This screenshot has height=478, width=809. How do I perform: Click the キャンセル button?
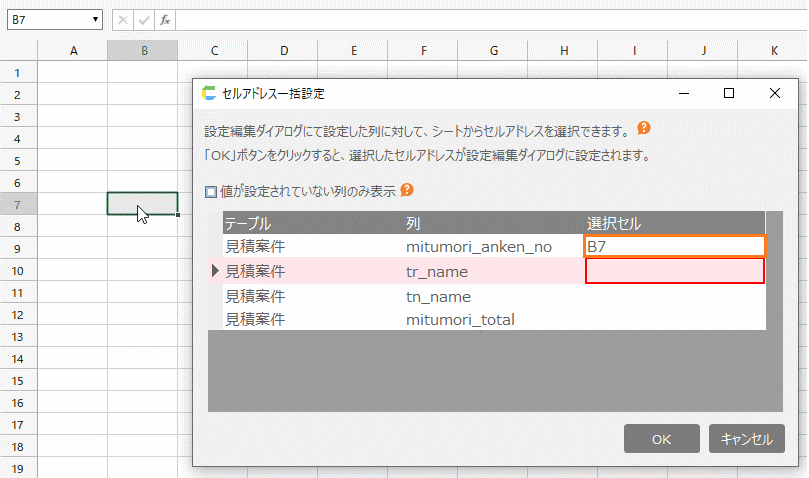click(x=747, y=439)
